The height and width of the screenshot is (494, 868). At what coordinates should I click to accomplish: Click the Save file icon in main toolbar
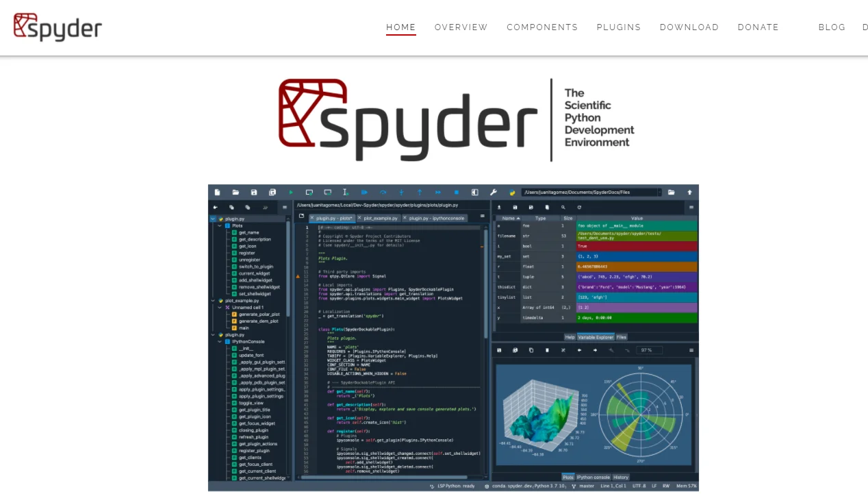click(x=254, y=193)
